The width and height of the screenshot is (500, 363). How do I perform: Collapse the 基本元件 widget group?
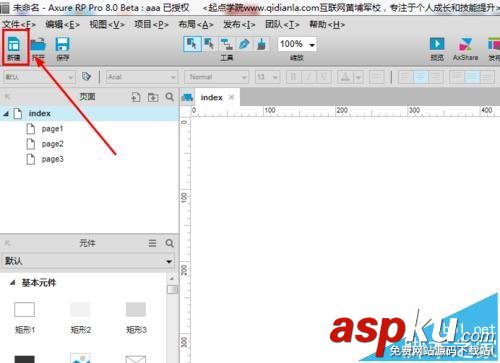(x=13, y=283)
